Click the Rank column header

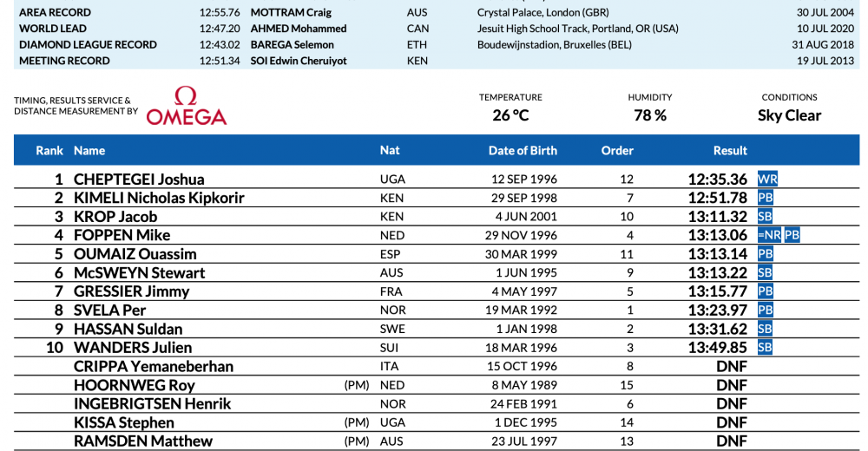49,151
